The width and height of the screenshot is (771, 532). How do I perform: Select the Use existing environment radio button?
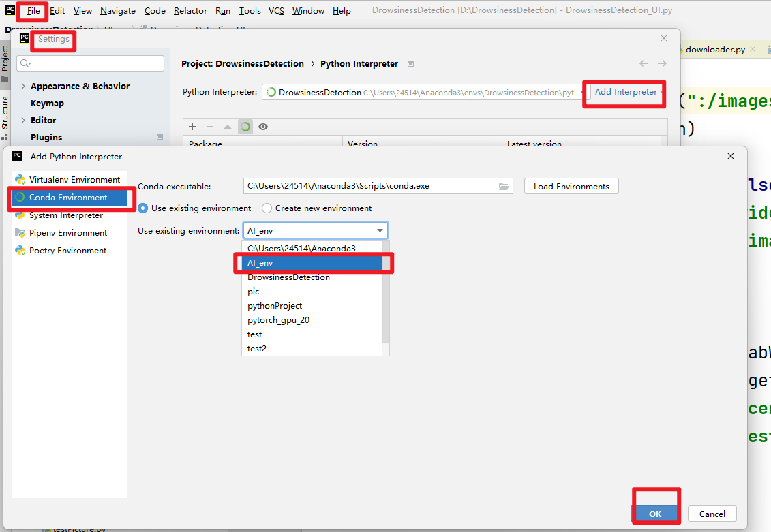coord(143,208)
